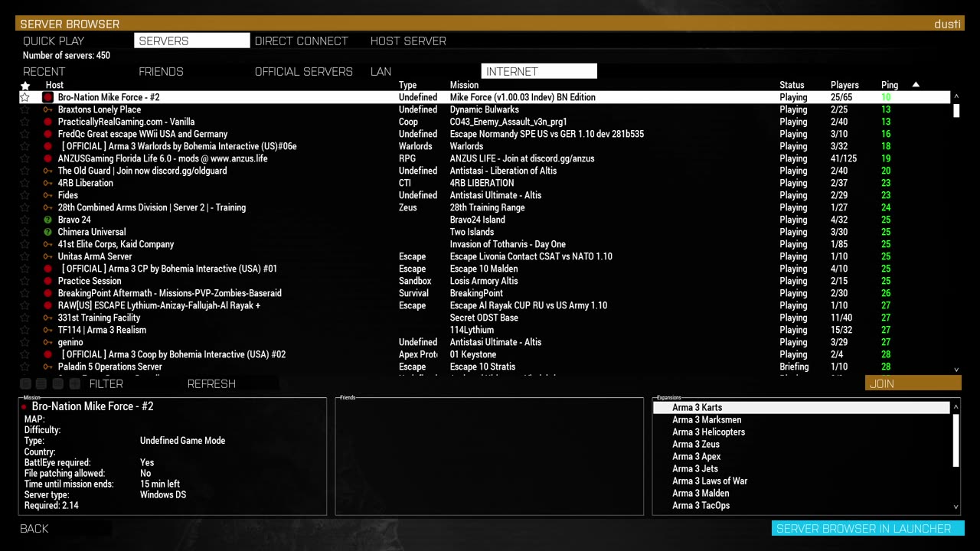Viewport: 980px width, 551px height.
Task: Open the HOST SERVER tab
Action: click(x=408, y=41)
